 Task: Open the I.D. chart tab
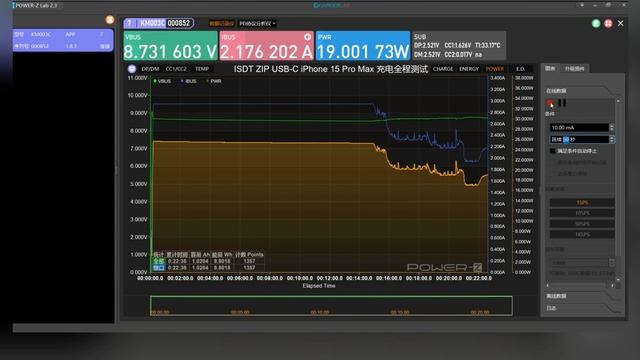[520, 69]
